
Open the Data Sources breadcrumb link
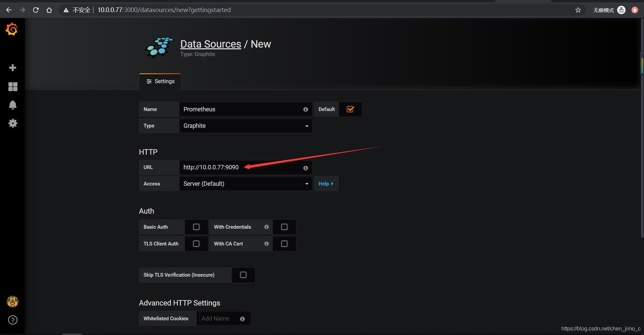[211, 44]
